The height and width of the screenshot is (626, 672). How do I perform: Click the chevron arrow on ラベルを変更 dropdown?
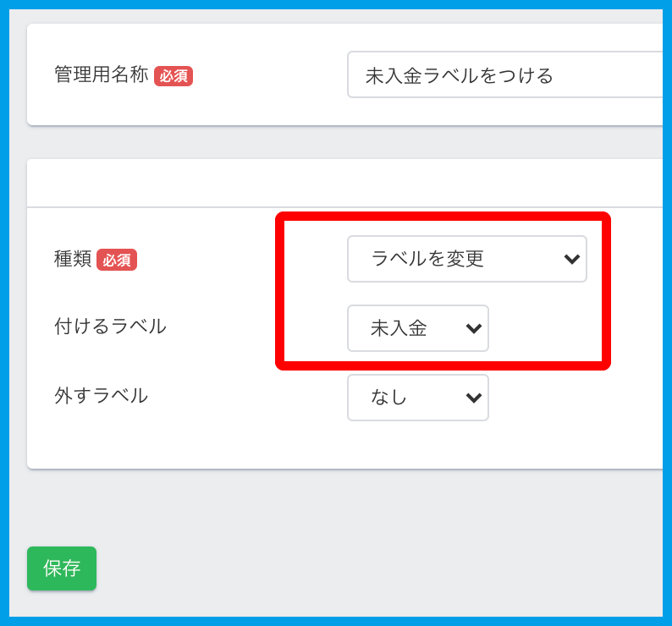pos(571,259)
